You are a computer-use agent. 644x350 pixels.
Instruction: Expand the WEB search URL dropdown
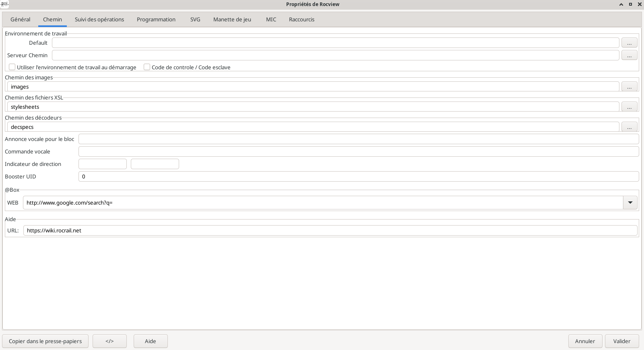point(630,203)
